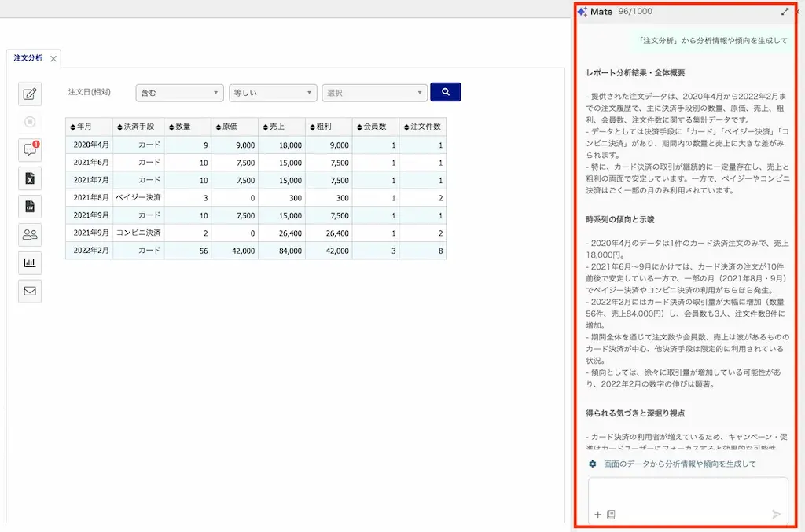Click the mail envelope icon
805x532 pixels.
tap(30, 291)
